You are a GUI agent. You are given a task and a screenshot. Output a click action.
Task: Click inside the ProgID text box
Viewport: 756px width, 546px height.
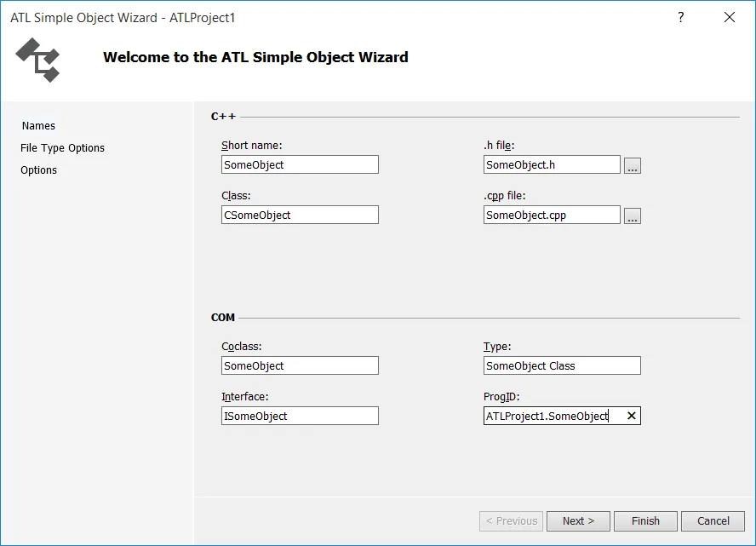pyautogui.click(x=549, y=417)
